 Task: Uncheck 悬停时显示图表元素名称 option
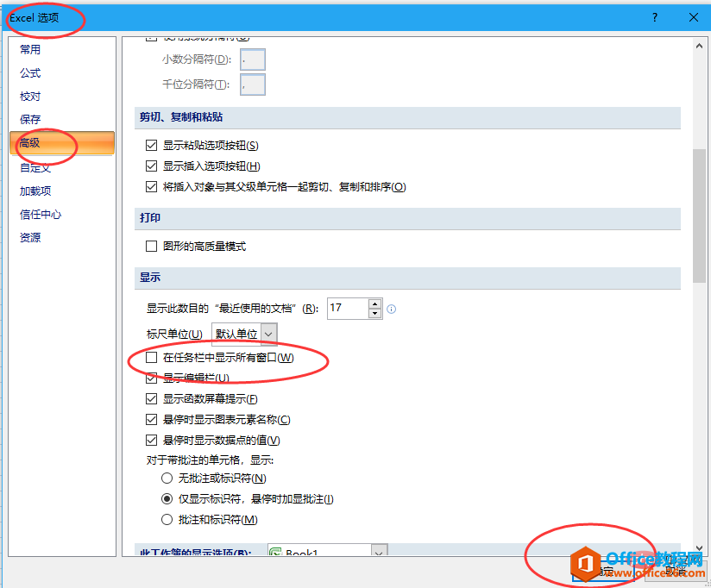coord(152,420)
